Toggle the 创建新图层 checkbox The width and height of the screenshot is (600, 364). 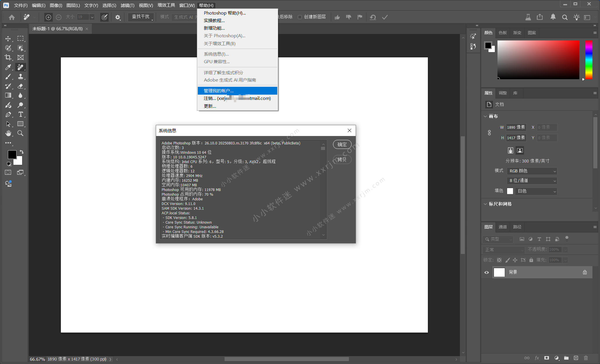coord(300,17)
